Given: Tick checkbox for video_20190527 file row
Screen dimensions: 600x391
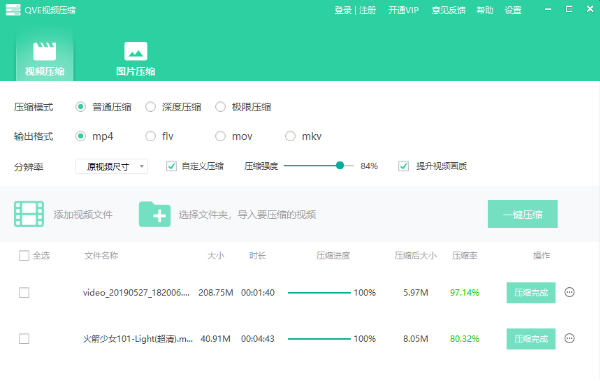Looking at the screenshot, I should (24, 293).
